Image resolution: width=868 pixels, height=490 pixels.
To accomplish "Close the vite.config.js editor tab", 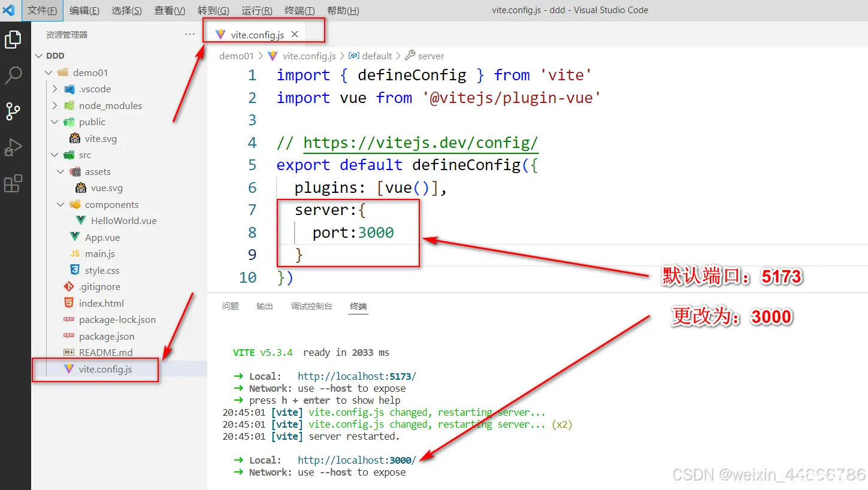I will pyautogui.click(x=294, y=35).
